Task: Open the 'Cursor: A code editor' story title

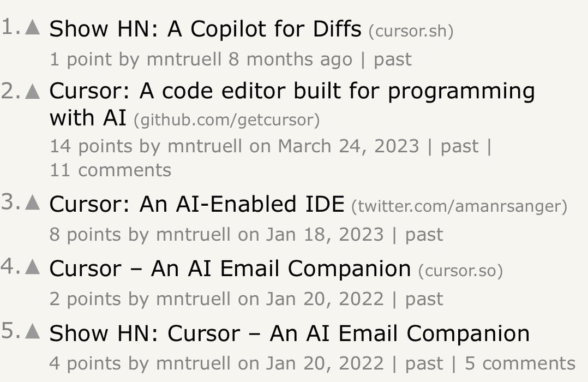Action: (x=292, y=104)
